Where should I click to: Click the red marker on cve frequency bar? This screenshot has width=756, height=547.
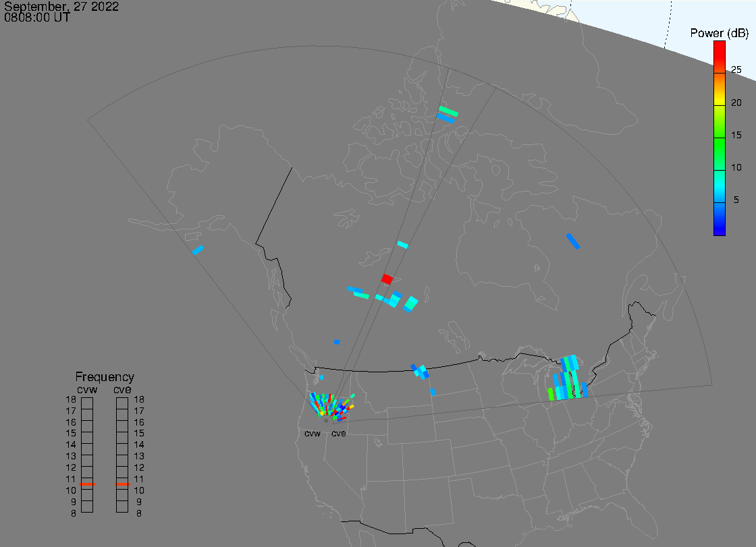click(122, 484)
